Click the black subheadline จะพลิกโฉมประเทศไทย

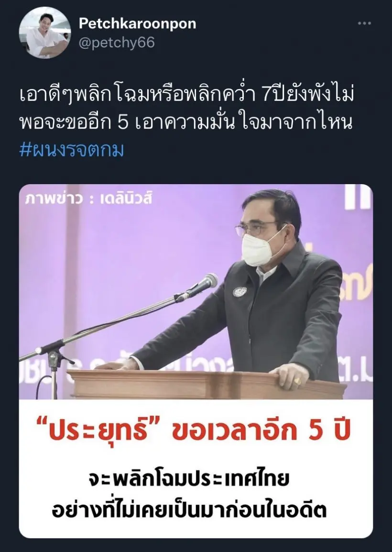(x=189, y=479)
